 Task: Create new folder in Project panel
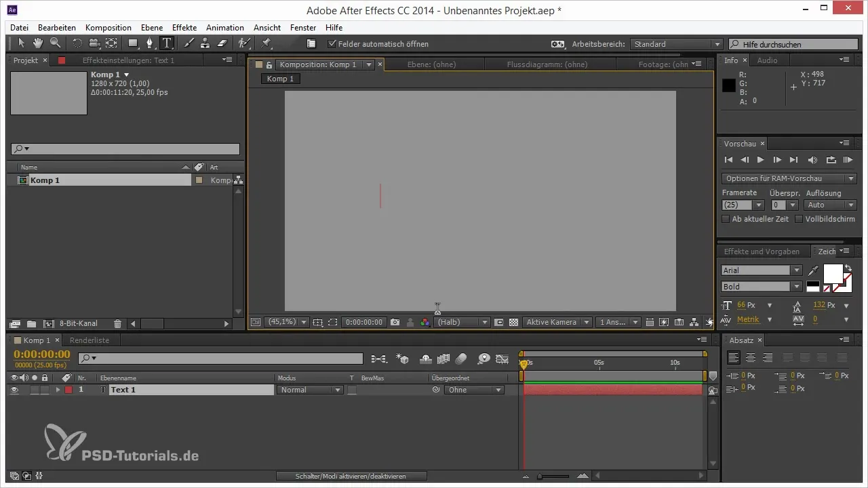pos(31,324)
